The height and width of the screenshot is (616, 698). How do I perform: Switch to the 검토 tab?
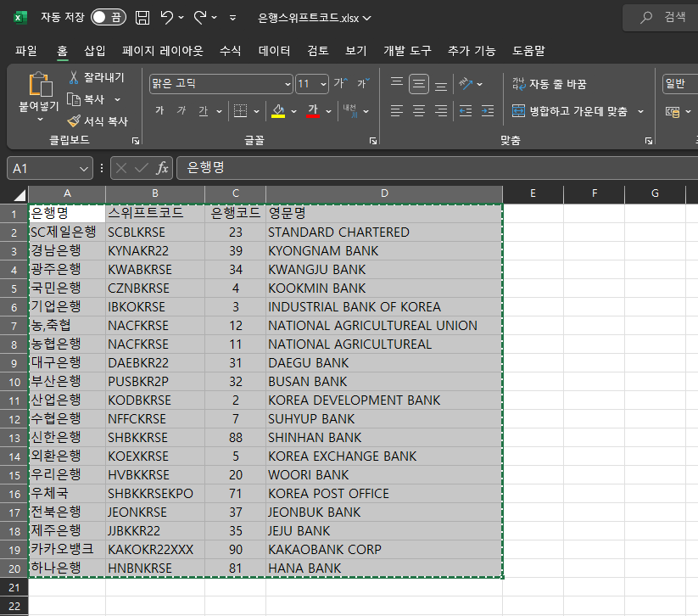318,51
